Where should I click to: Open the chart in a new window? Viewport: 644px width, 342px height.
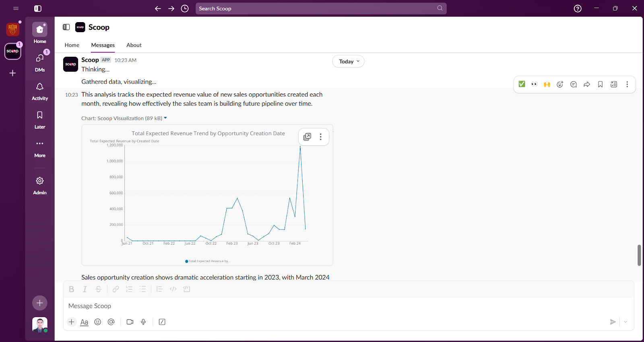[x=307, y=137]
